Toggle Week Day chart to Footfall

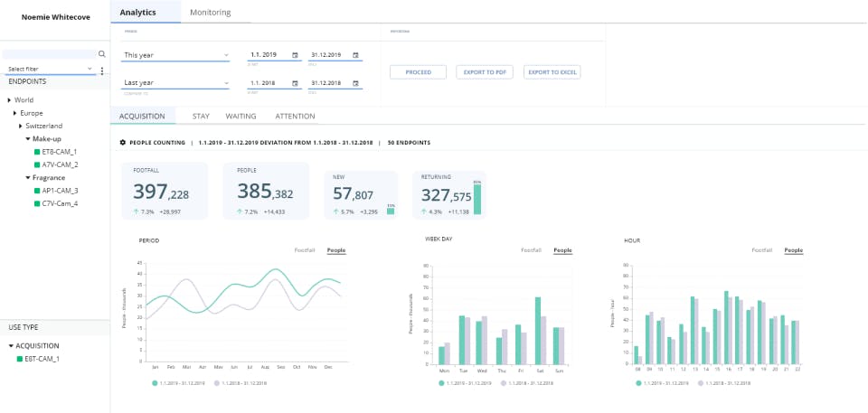(533, 250)
